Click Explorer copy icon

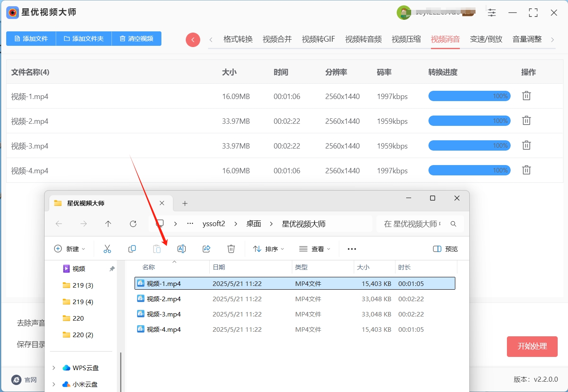click(132, 249)
